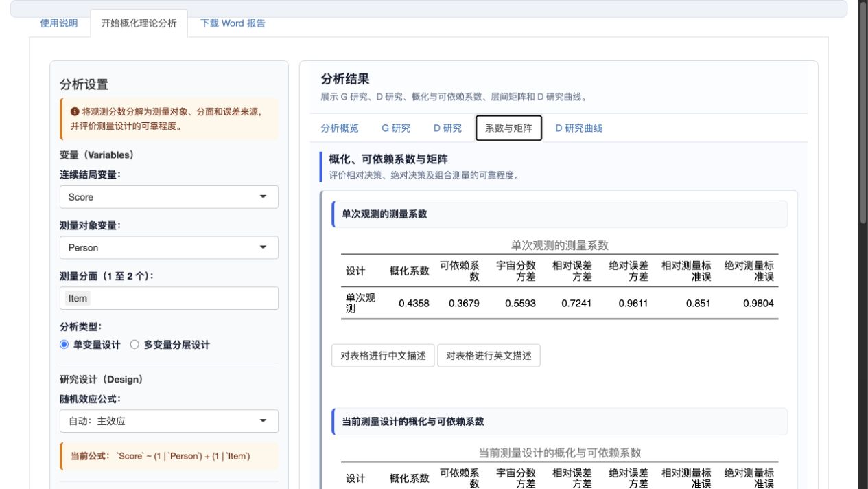Select the 系数与矩阵 tab
Screen dimensions: 868x489
[x=509, y=128]
